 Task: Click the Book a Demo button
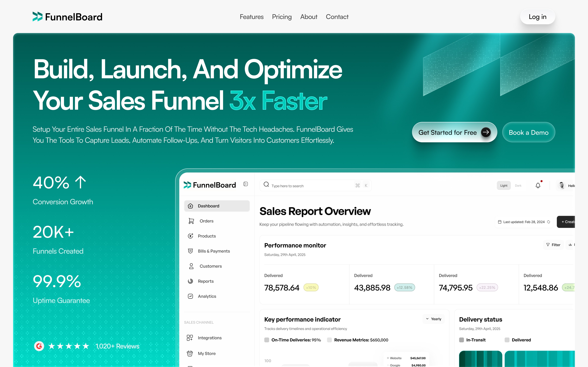[529, 132]
